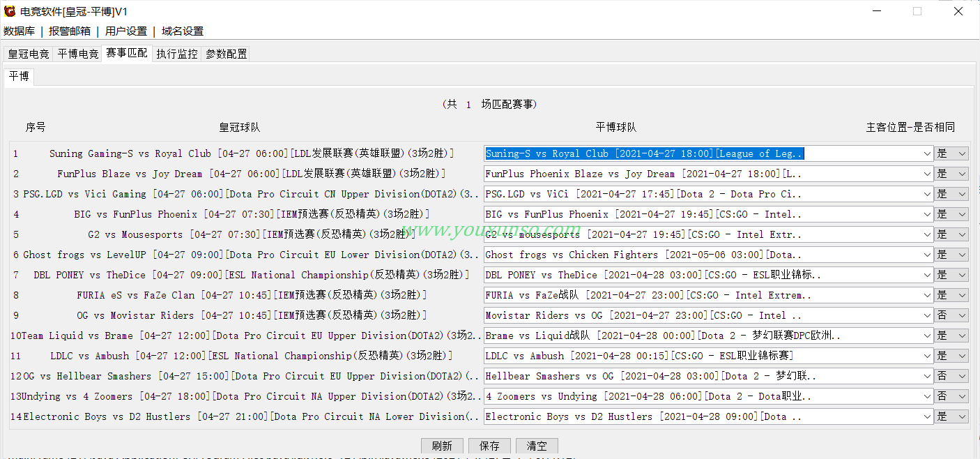Expand the FunPlus Phoenix Blaze vs Joy Dream dropdown

point(926,174)
